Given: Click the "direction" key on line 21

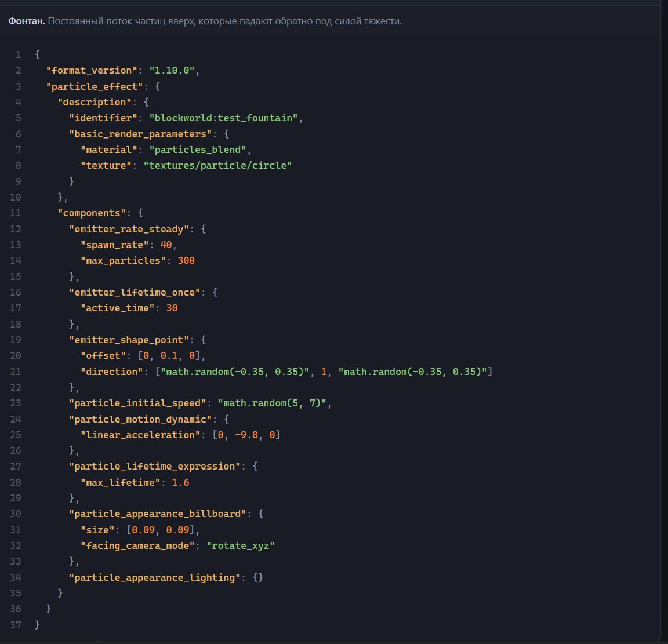Looking at the screenshot, I should [111, 372].
